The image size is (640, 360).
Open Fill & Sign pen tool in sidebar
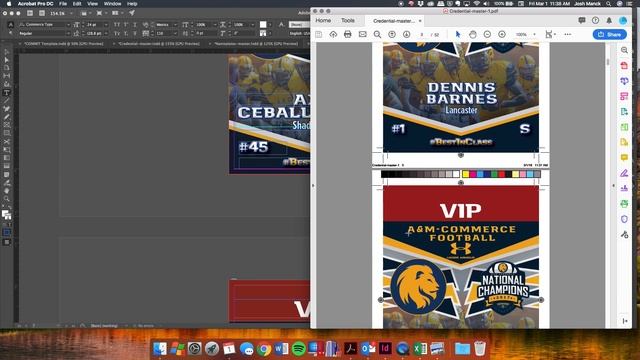[x=624, y=173]
